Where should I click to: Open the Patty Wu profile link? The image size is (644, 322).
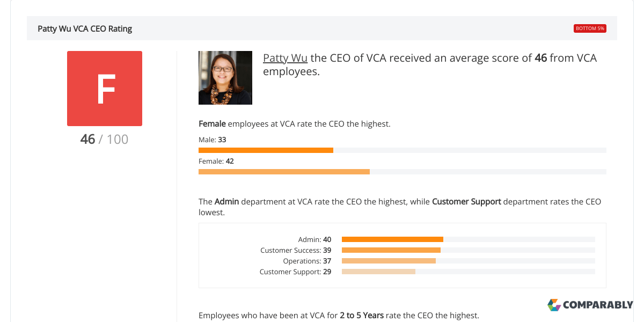point(285,57)
